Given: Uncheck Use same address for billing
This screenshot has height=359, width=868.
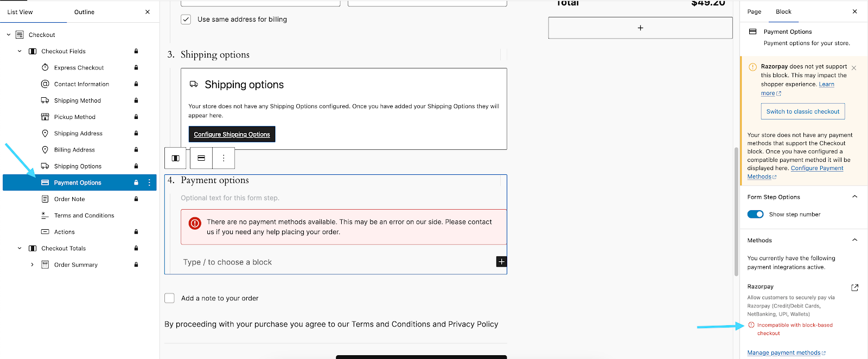Looking at the screenshot, I should (186, 19).
